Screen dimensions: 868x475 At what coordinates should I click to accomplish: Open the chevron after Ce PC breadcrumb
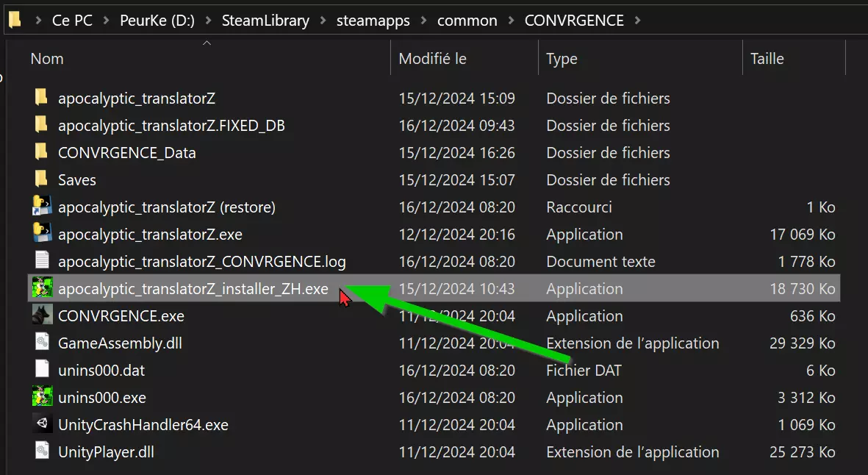(106, 21)
